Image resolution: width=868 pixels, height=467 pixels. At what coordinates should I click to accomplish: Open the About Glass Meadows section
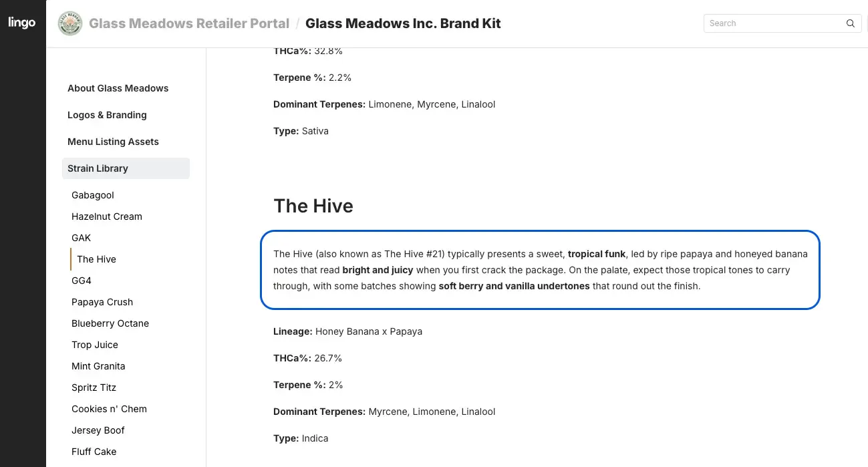tap(118, 88)
